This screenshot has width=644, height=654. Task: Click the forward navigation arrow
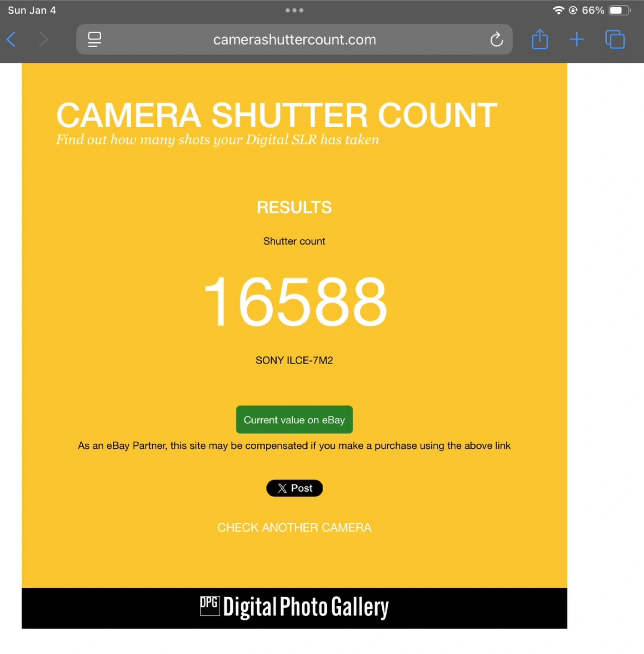pos(43,40)
